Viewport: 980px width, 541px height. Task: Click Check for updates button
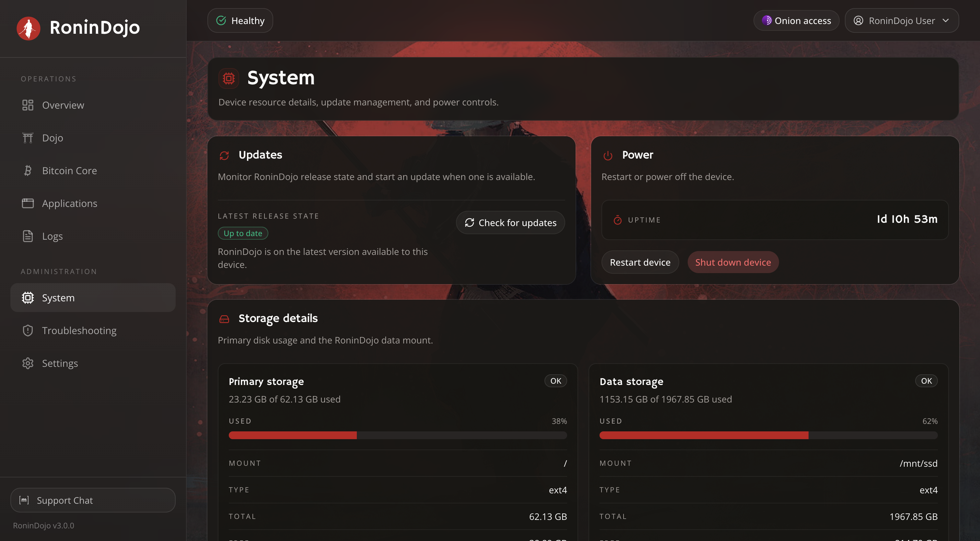510,223
